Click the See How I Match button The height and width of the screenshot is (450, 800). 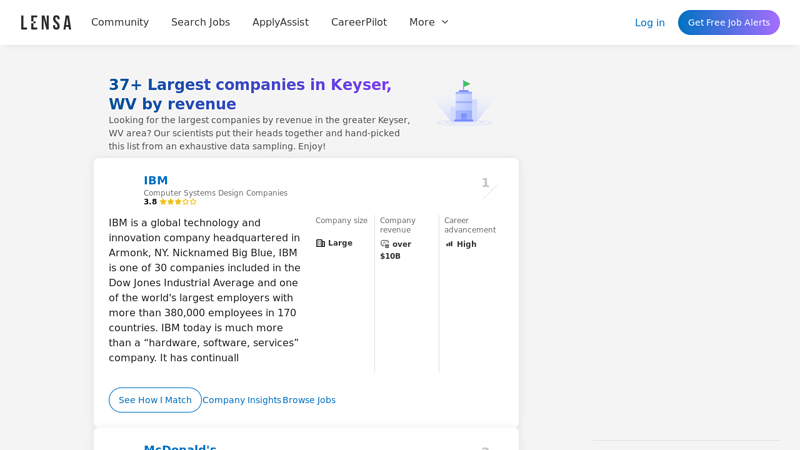click(155, 400)
